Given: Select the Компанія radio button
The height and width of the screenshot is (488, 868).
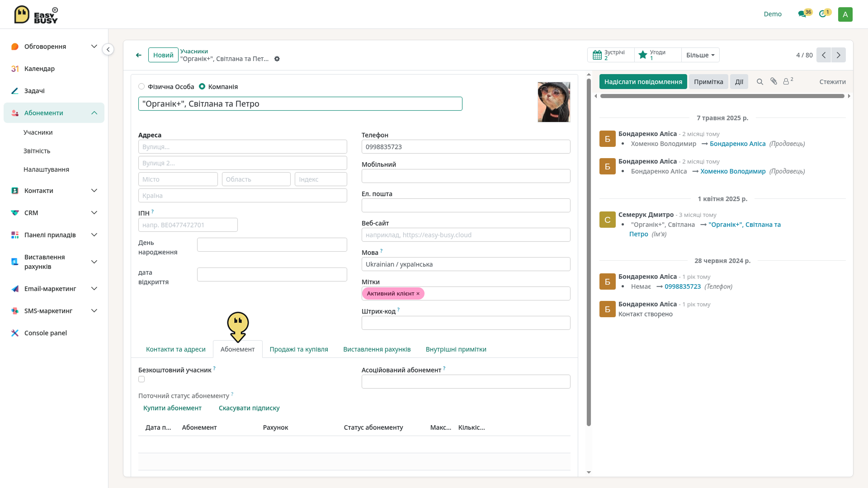Looking at the screenshot, I should click(202, 86).
